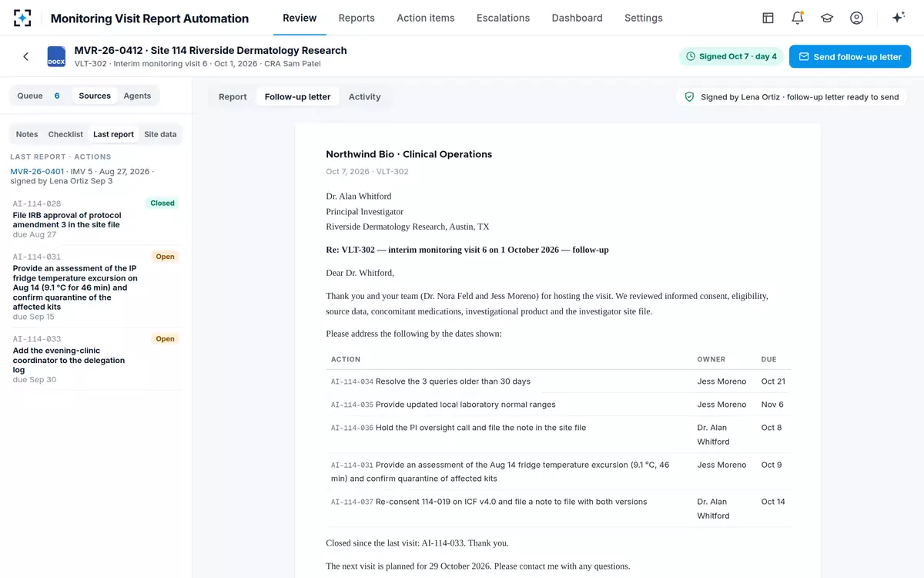Select the Queue panel tab
The width and height of the screenshot is (924, 578).
point(38,96)
